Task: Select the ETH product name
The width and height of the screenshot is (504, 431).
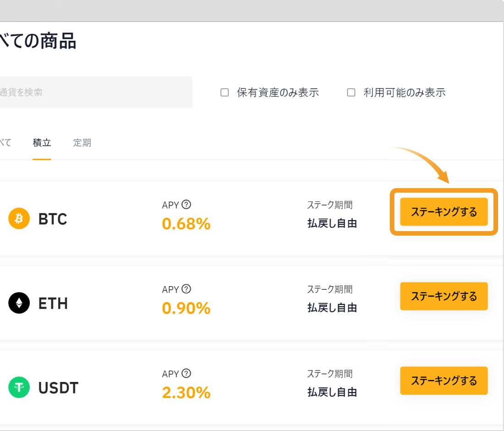Action: pos(53,304)
